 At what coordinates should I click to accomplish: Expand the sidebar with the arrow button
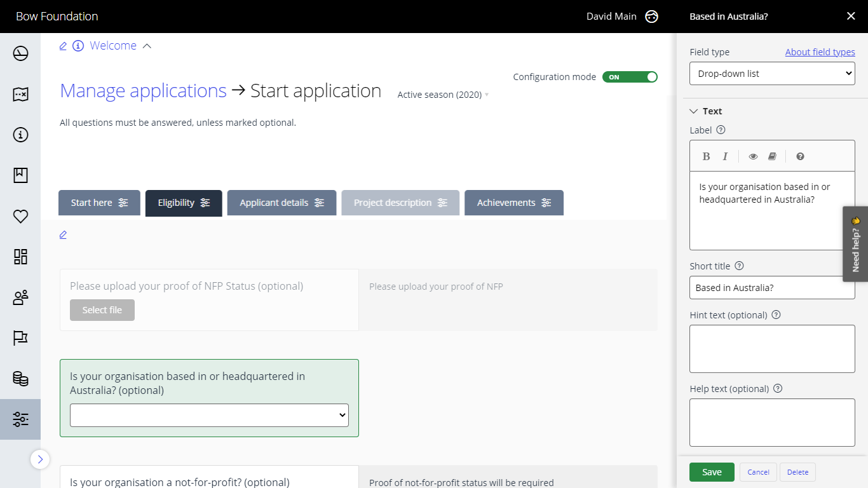coord(40,459)
